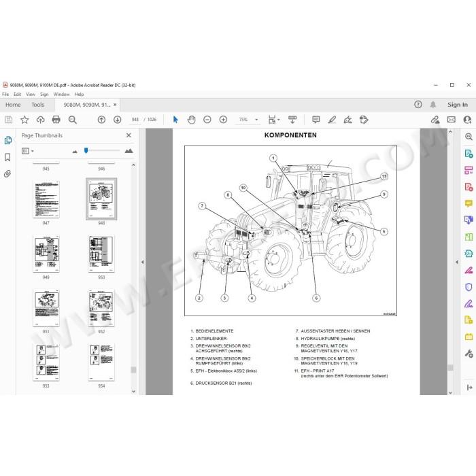
Task: Open the Attachments paperclip panel
Action: coord(7,173)
